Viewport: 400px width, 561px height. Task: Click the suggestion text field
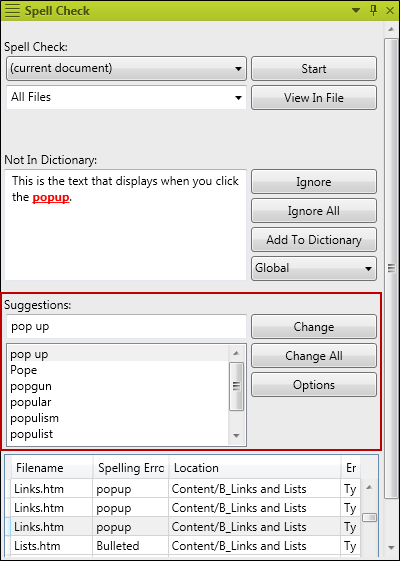coord(126,327)
